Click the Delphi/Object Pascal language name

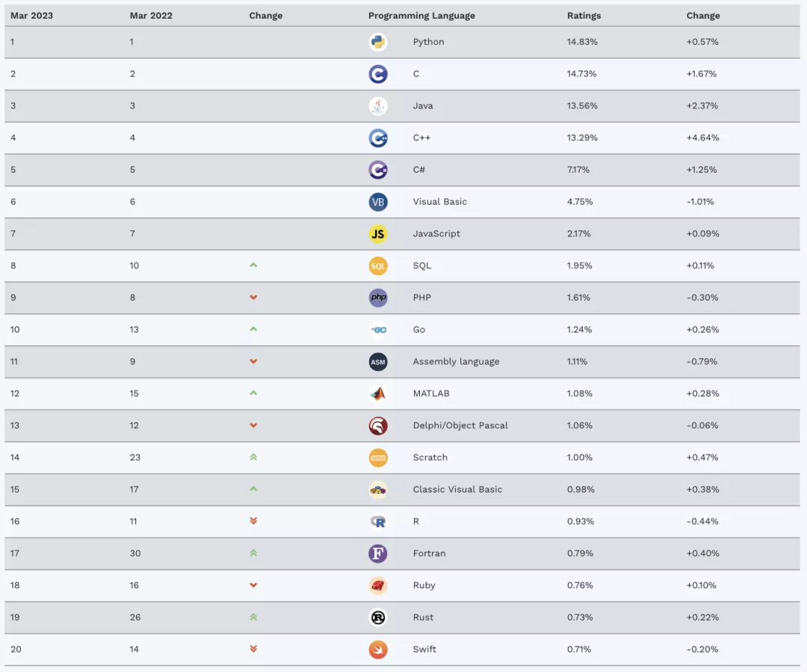click(x=460, y=425)
